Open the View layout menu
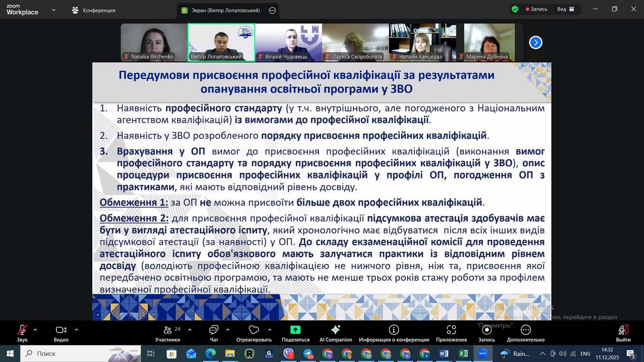This screenshot has height=362, width=644. 566,9
